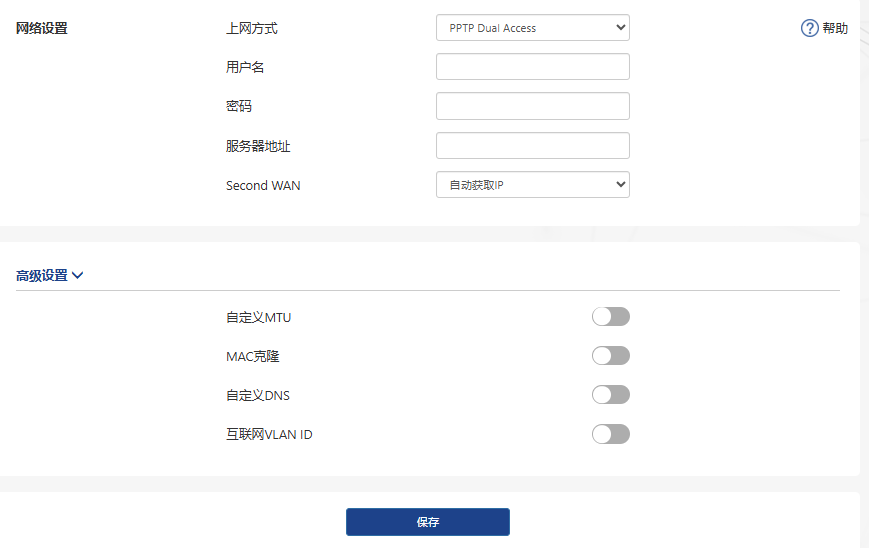Open the 上网方式 PPTP Dual Access dropdown
Screen dimensions: 869x548
tap(532, 28)
